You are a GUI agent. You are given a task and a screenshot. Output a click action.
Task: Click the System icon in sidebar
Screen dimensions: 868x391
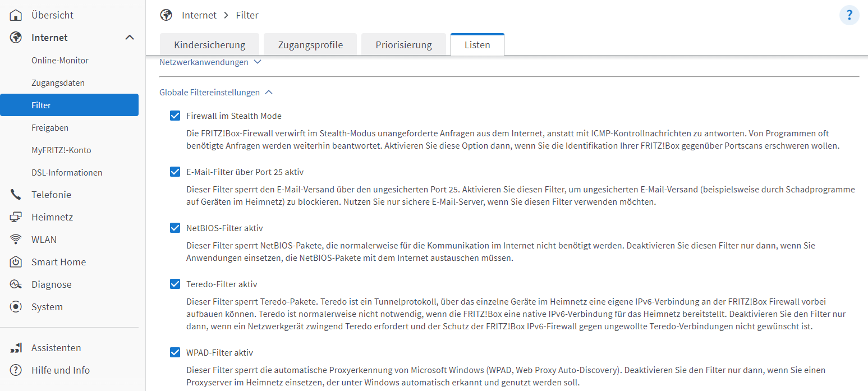(16, 307)
